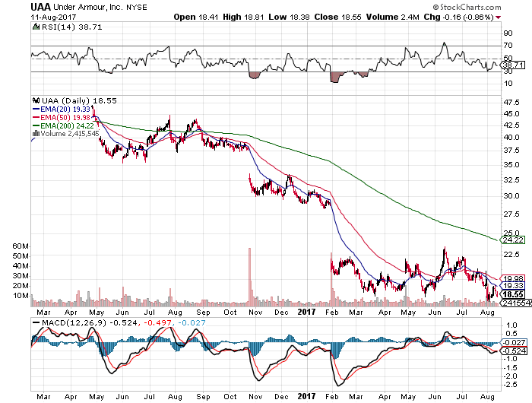Click the Sep label under the MACD panel
Screen dimensions: 532x403
(203, 397)
